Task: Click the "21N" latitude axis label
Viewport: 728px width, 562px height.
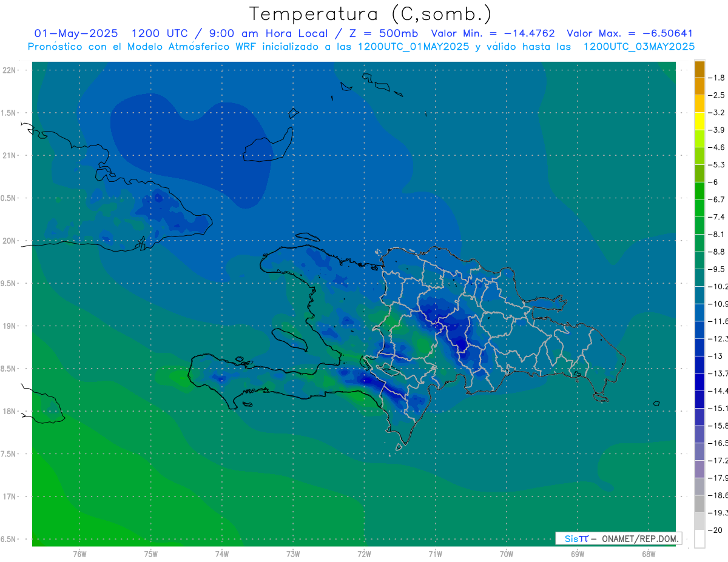Action: (10, 155)
